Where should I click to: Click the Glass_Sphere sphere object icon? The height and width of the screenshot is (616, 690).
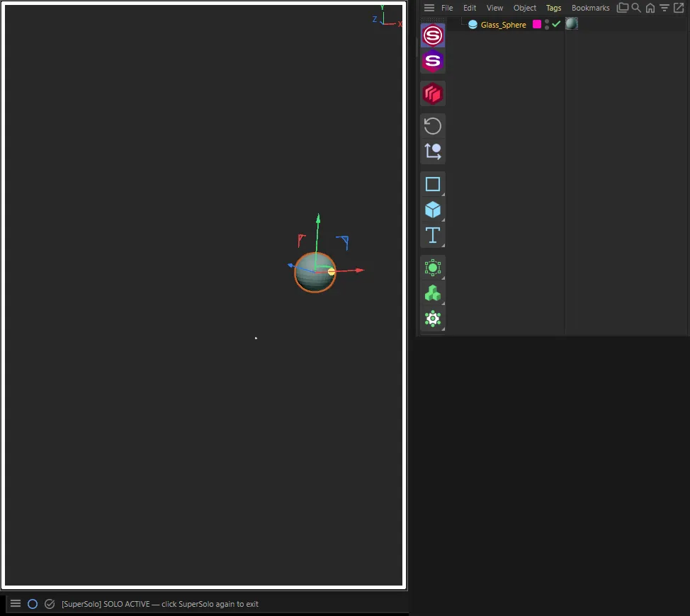pyautogui.click(x=473, y=25)
